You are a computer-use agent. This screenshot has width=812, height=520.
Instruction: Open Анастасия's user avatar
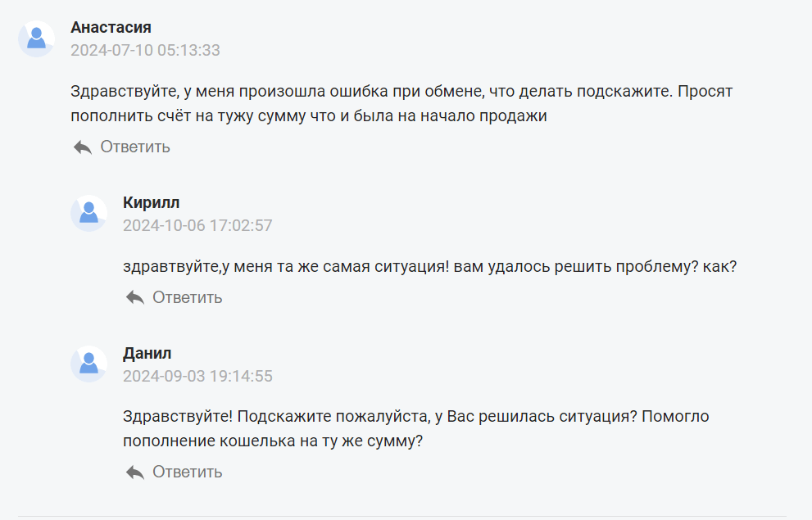36,38
